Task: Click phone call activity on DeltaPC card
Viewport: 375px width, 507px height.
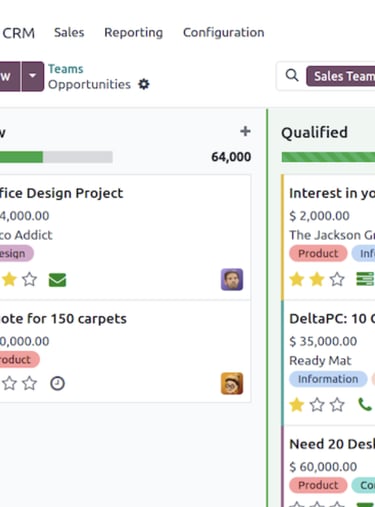Action: click(x=365, y=405)
